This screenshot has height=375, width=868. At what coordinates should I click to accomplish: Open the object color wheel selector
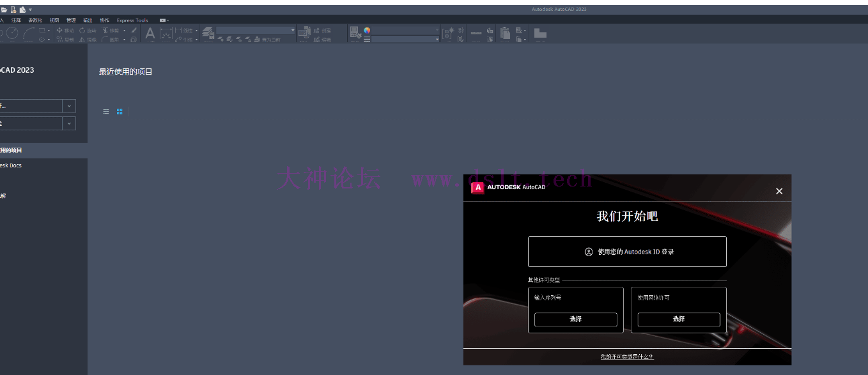tap(368, 30)
